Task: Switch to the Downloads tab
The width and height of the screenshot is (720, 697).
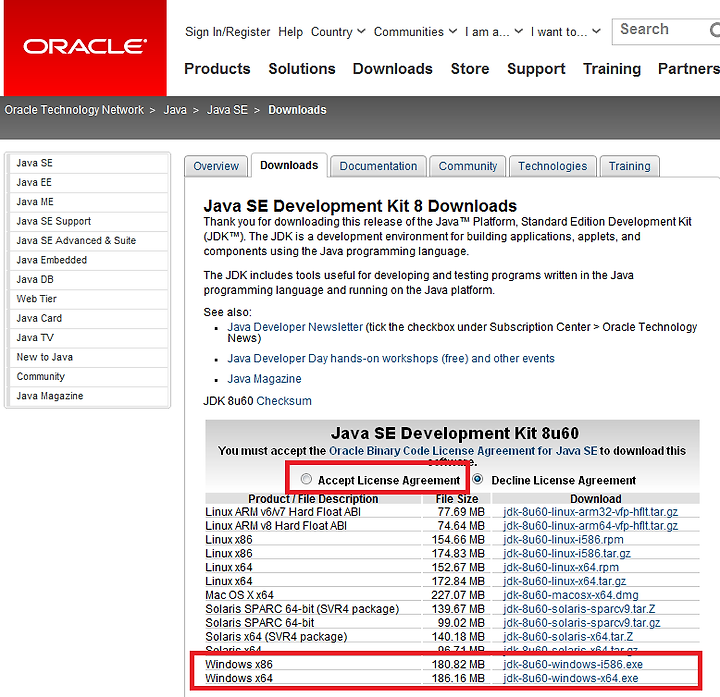Action: click(289, 165)
